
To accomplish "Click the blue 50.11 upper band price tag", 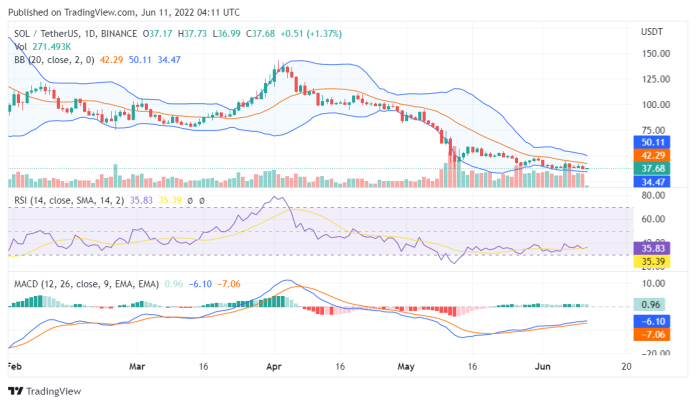I will tap(654, 143).
